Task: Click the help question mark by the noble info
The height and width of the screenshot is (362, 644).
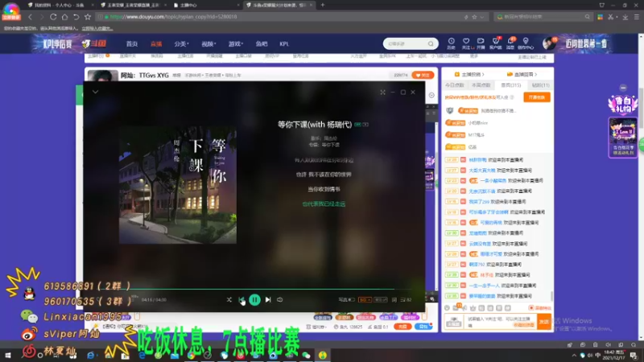Action: pos(512,97)
